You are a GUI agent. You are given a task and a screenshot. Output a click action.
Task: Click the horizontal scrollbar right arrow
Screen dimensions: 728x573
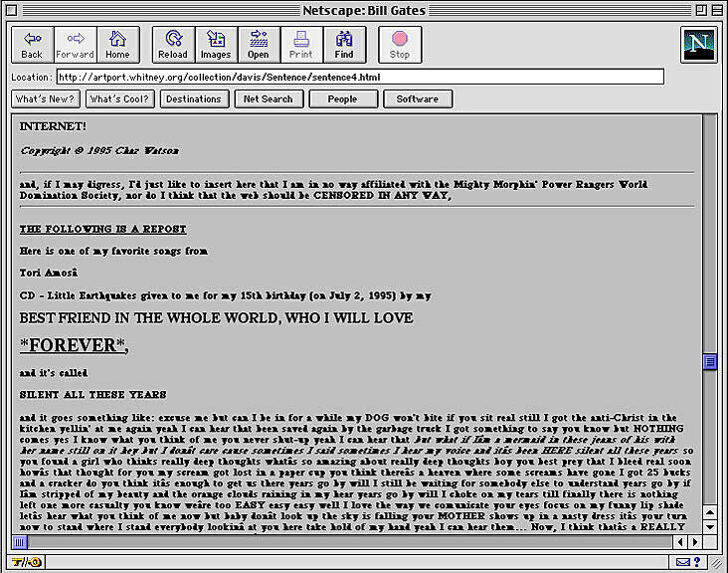694,542
